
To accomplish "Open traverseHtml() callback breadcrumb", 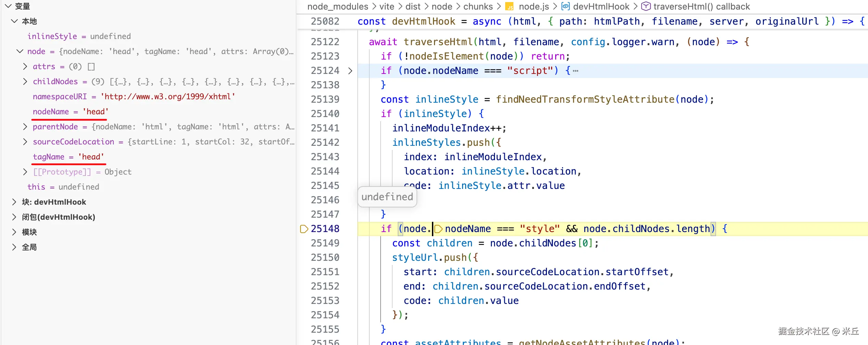I will 702,7.
